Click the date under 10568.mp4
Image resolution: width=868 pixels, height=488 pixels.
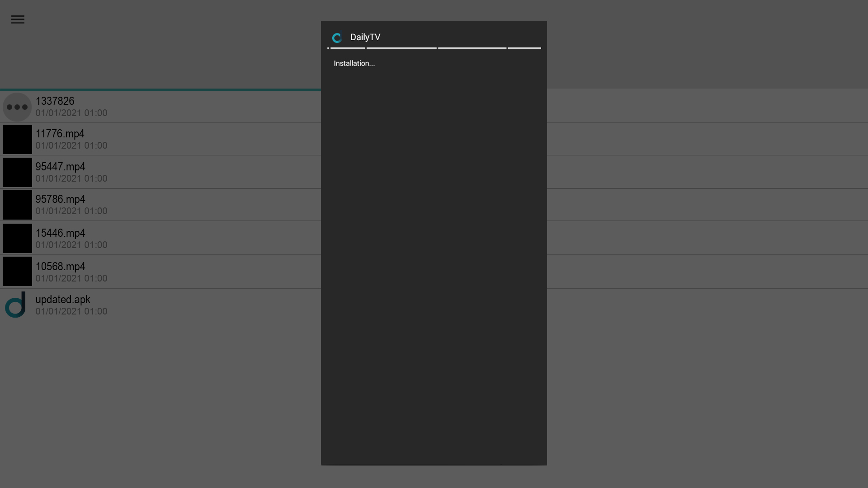click(71, 278)
